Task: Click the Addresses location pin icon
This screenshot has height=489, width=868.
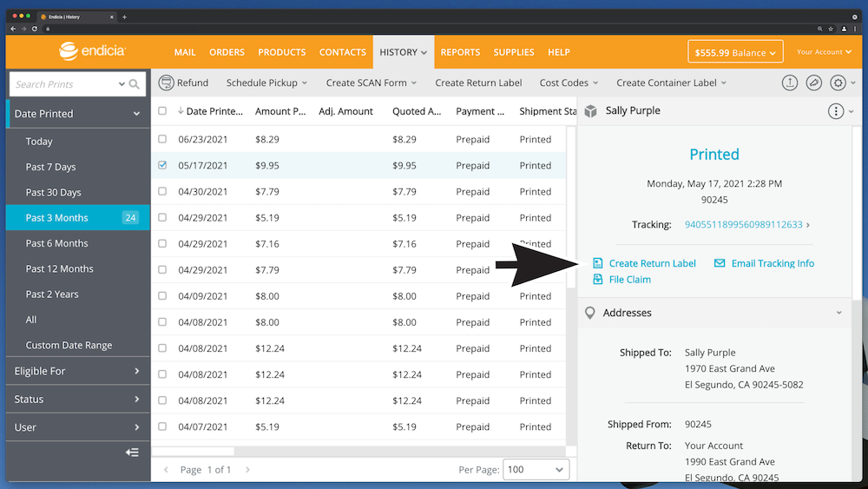Action: 590,313
